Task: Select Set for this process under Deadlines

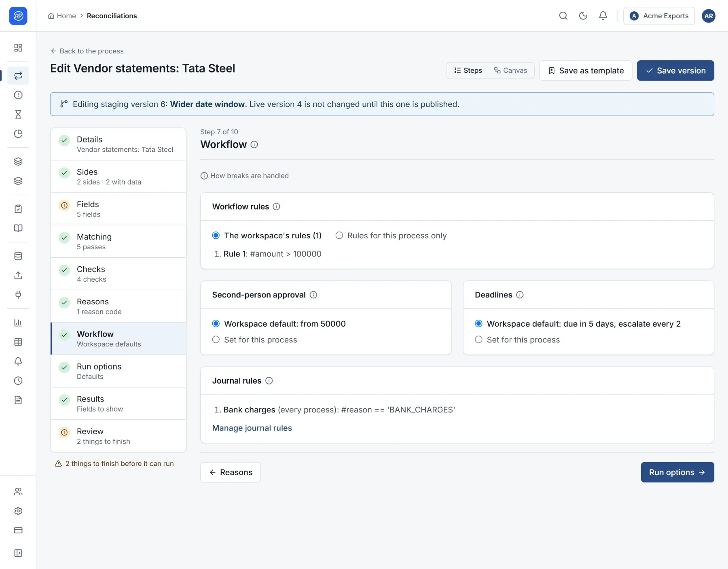Action: point(478,340)
